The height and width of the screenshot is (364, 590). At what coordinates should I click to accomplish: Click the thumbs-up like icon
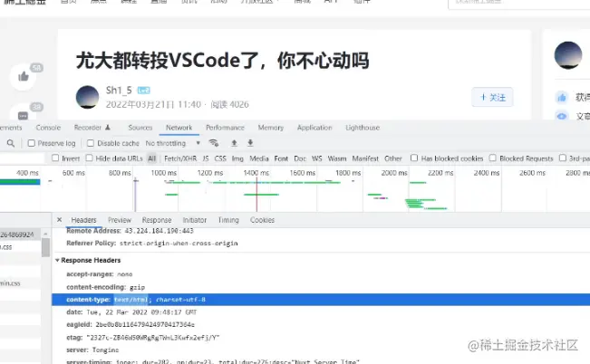pyautogui.click(x=24, y=77)
